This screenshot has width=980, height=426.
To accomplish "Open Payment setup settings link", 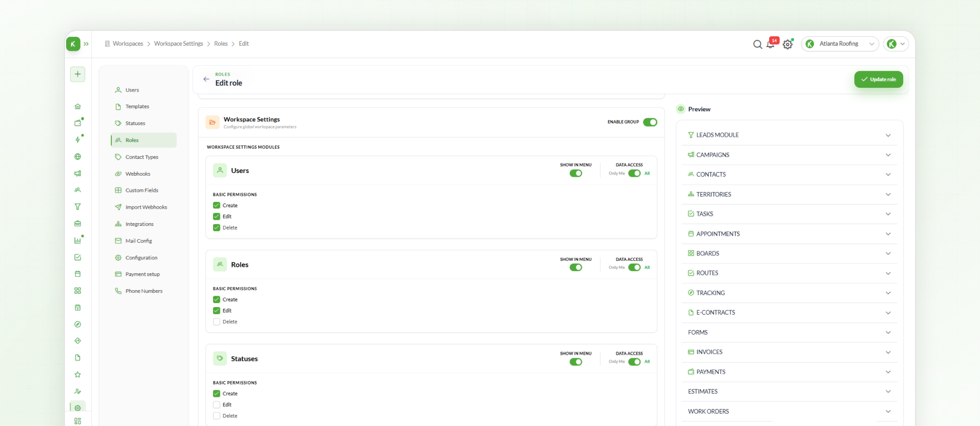I will pos(144,274).
